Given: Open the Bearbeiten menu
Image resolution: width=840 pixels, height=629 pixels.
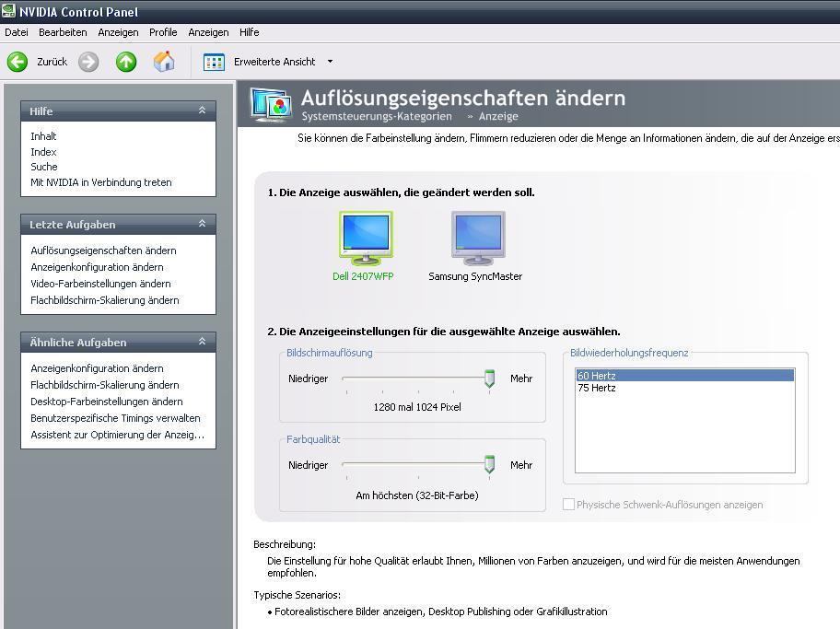Looking at the screenshot, I should [63, 32].
